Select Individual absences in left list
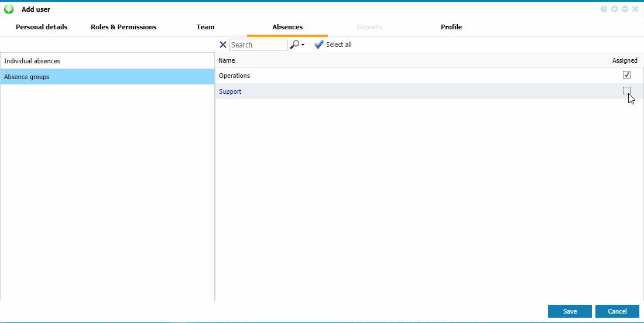This screenshot has height=323, width=644. [x=32, y=61]
